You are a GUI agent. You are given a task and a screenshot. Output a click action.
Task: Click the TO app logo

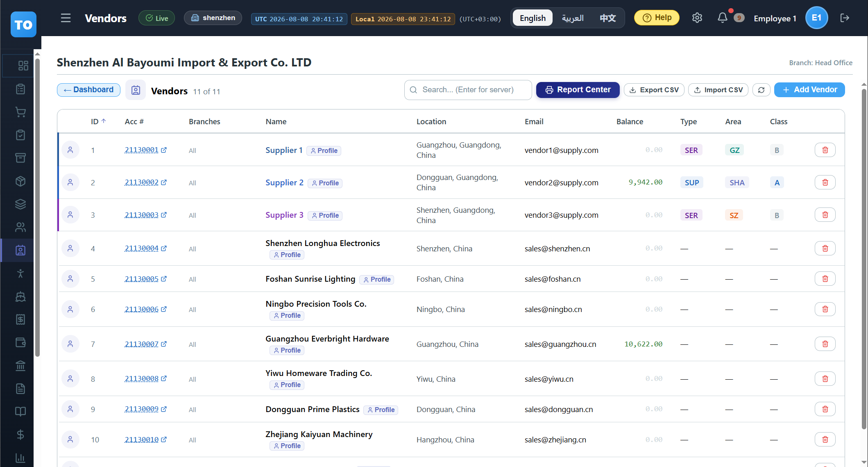click(x=23, y=25)
